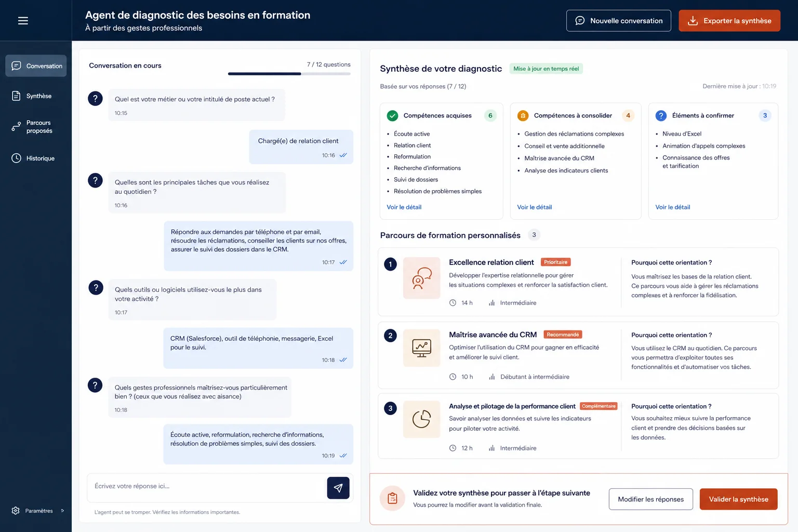Click the Excellence relation client course title
Screen dimensions: 798x532
[491, 262]
